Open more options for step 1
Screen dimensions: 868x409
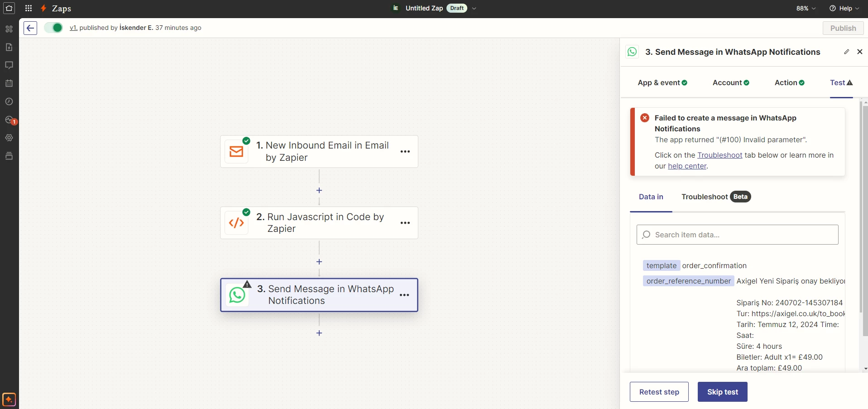(405, 151)
